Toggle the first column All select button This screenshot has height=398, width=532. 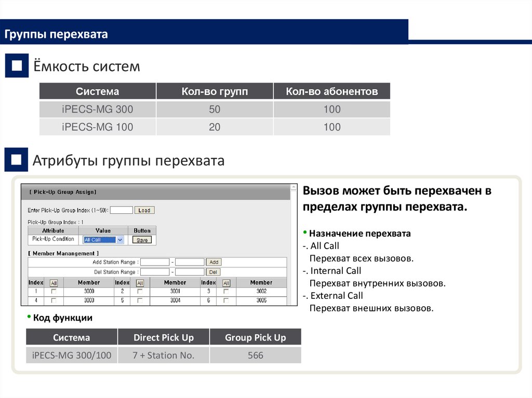[54, 283]
